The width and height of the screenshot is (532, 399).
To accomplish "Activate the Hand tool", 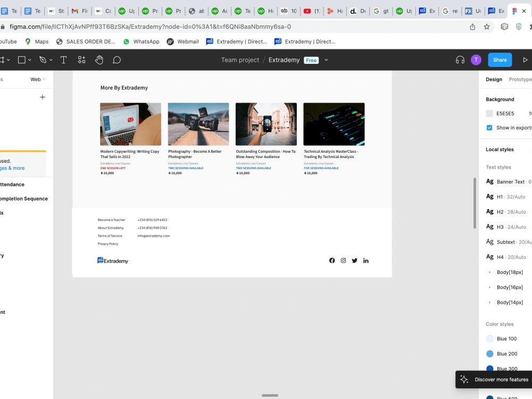I will tap(99, 60).
